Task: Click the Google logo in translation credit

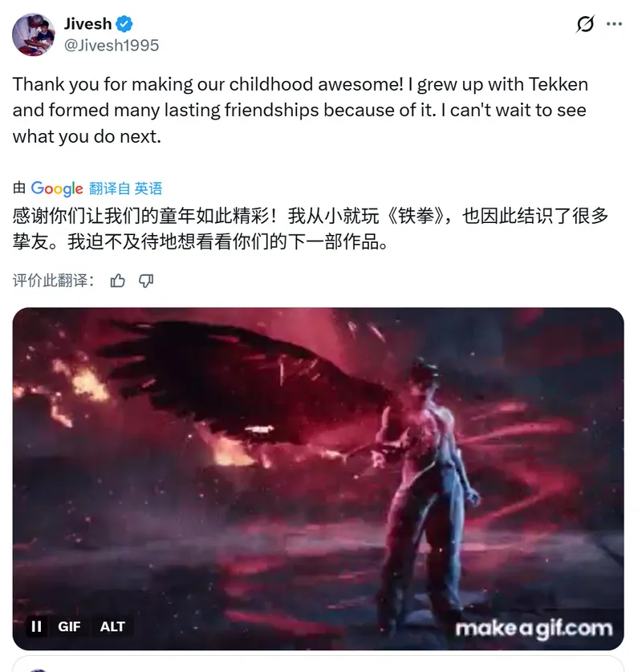Action: click(x=57, y=188)
